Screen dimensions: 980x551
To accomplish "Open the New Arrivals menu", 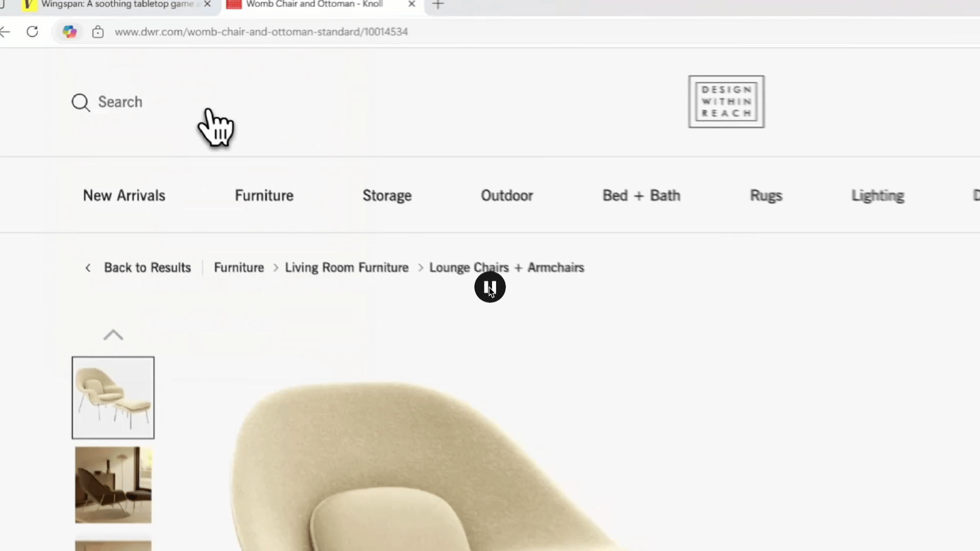I will (x=124, y=195).
